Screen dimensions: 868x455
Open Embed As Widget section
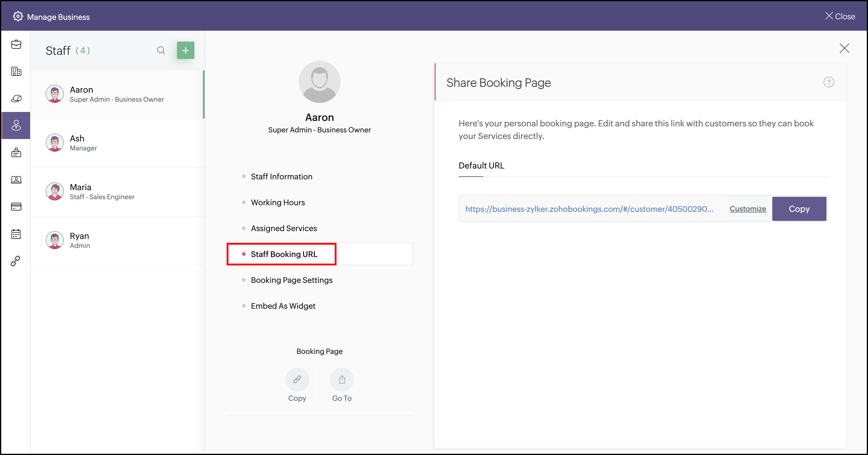tap(283, 306)
